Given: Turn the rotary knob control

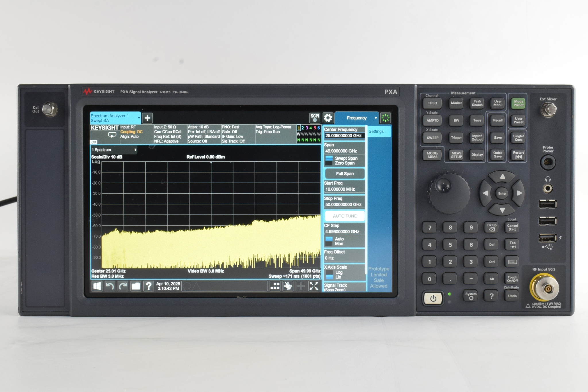Looking at the screenshot, I should tap(449, 193).
